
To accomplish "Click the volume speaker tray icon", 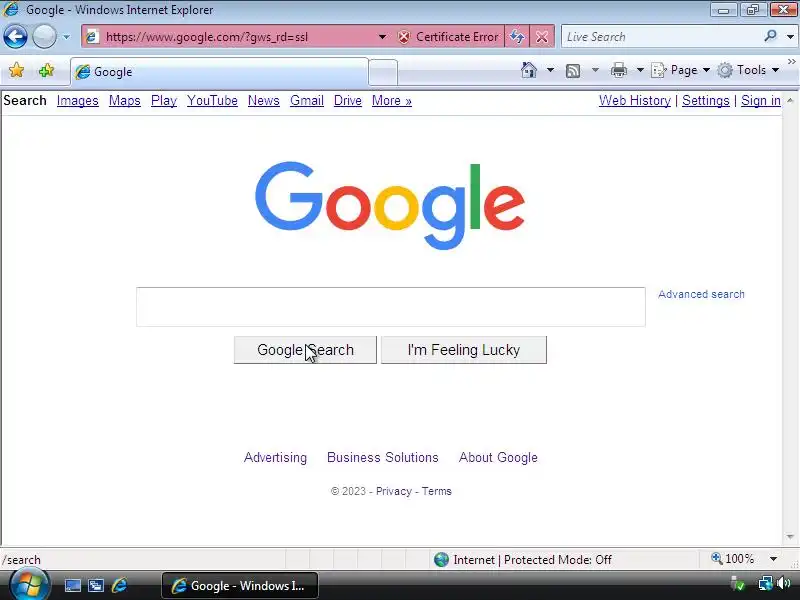I will pos(784,583).
